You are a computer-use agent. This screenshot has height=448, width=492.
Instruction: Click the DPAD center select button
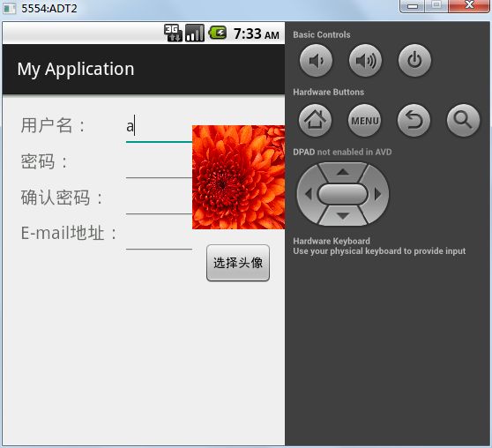(343, 194)
